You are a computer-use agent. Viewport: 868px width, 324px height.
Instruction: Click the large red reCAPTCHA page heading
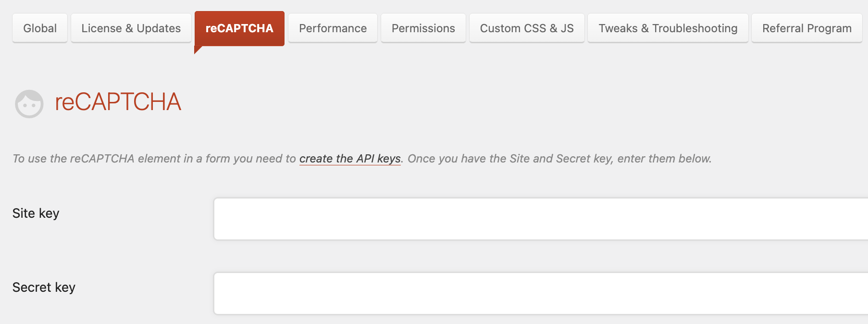pyautogui.click(x=118, y=102)
